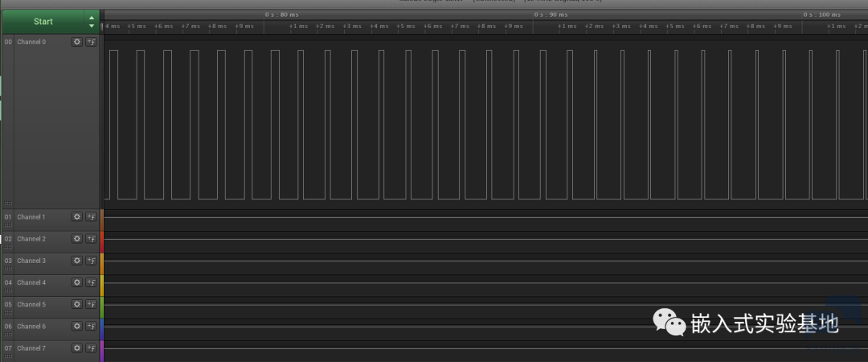Click the Channel 1 brown color tag

pyautogui.click(x=102, y=220)
